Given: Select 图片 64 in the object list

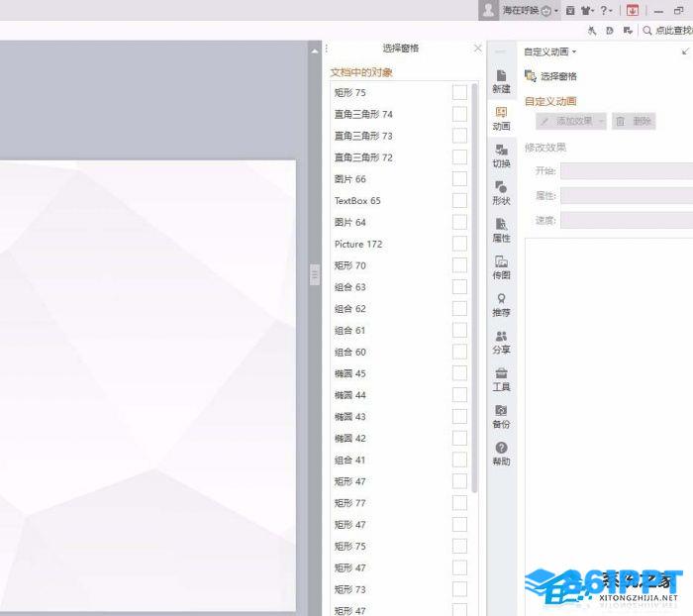Looking at the screenshot, I should click(x=350, y=223).
